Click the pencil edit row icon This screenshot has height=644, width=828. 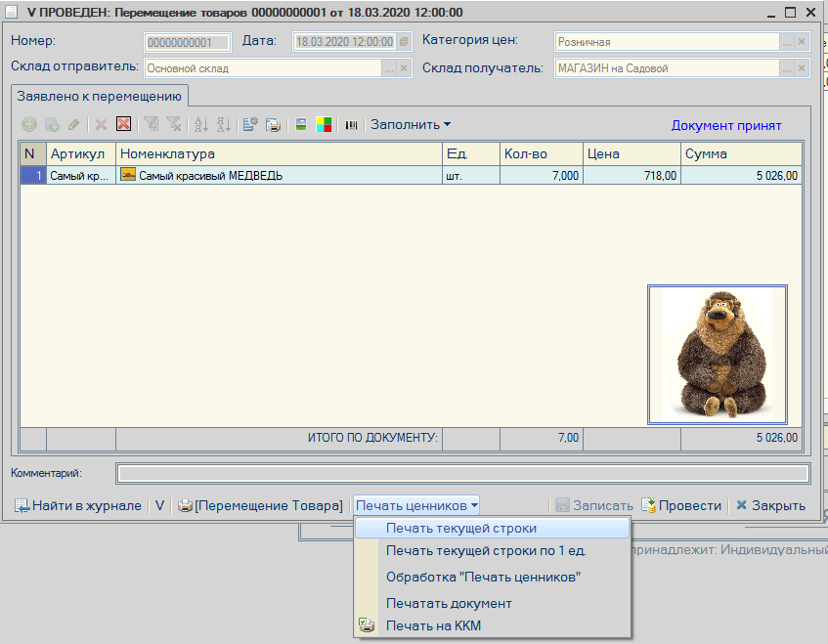coord(74,124)
